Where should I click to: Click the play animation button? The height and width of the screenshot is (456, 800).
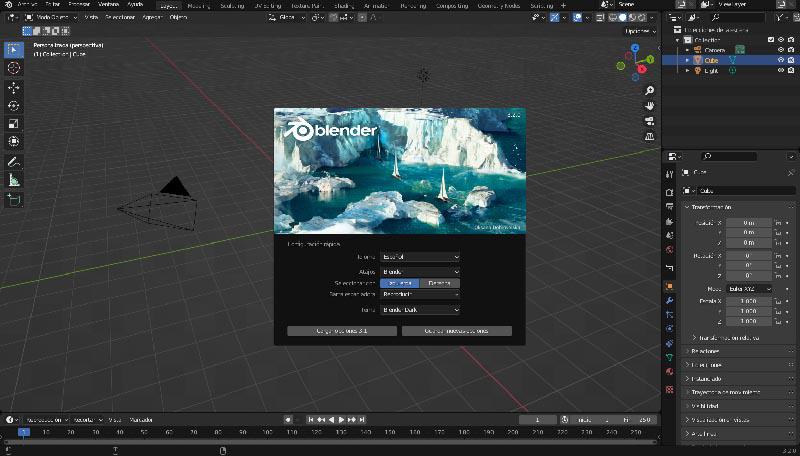[341, 420]
